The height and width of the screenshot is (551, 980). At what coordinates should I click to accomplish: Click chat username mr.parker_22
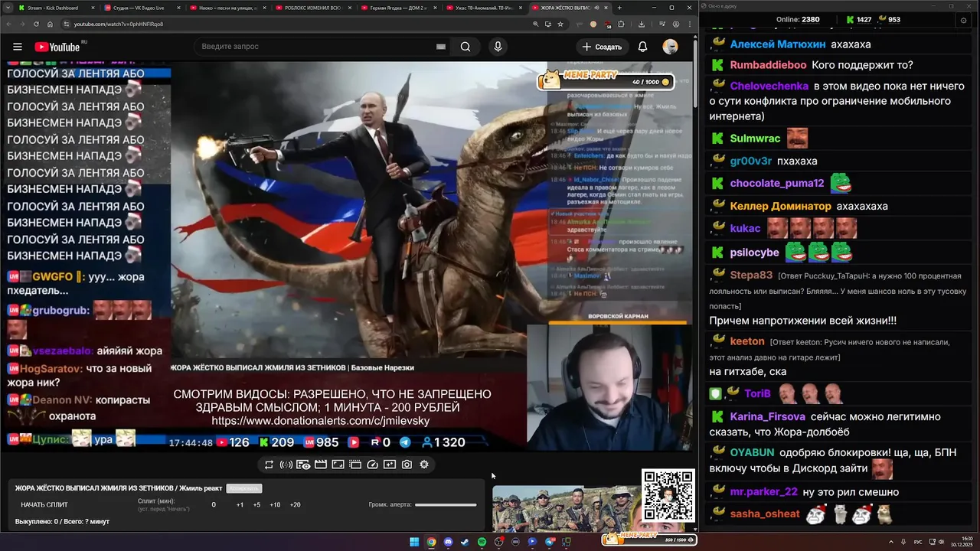pos(763,492)
